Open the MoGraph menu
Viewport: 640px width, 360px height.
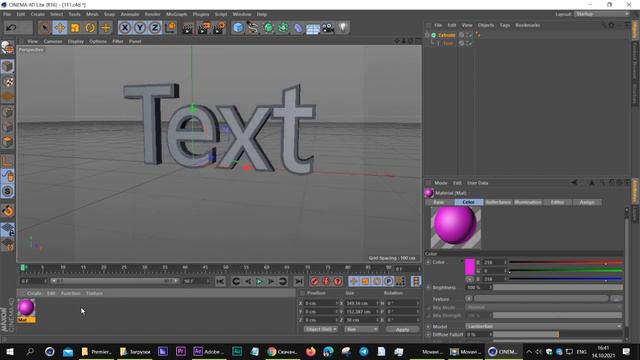tap(176, 14)
